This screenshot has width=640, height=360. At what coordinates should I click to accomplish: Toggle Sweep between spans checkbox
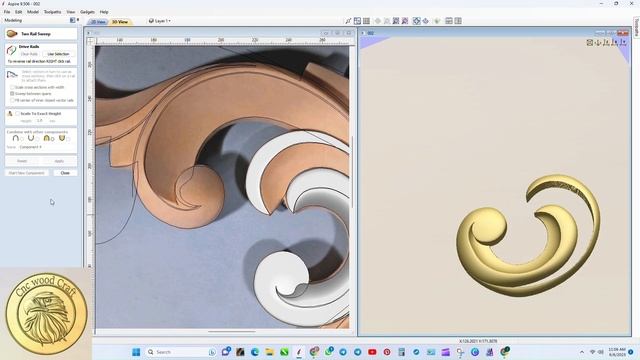(12, 93)
